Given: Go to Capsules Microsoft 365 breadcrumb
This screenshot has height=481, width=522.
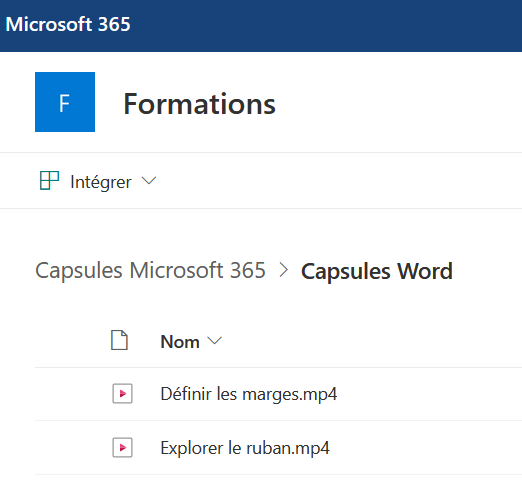Looking at the screenshot, I should 150,270.
